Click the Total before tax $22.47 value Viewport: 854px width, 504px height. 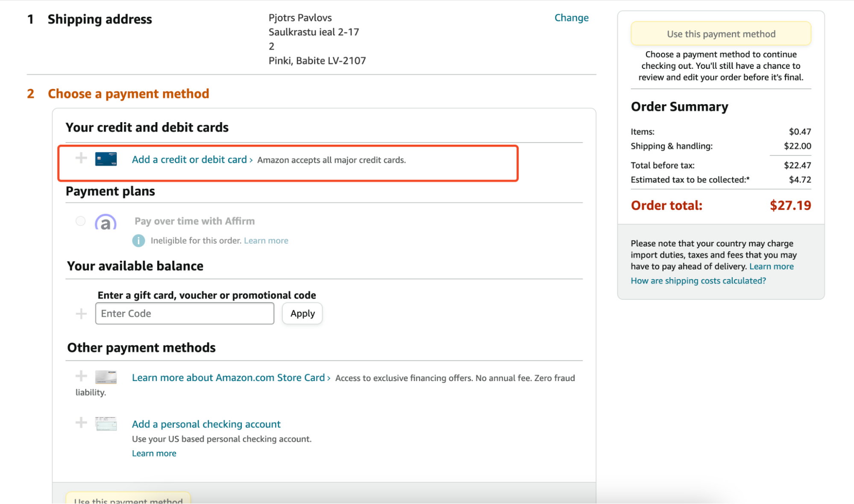click(x=798, y=165)
